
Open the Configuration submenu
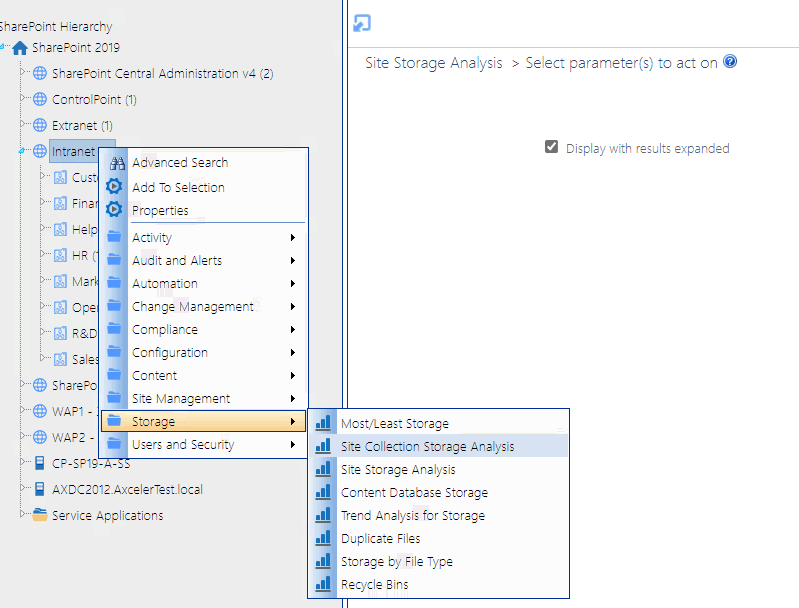point(204,353)
